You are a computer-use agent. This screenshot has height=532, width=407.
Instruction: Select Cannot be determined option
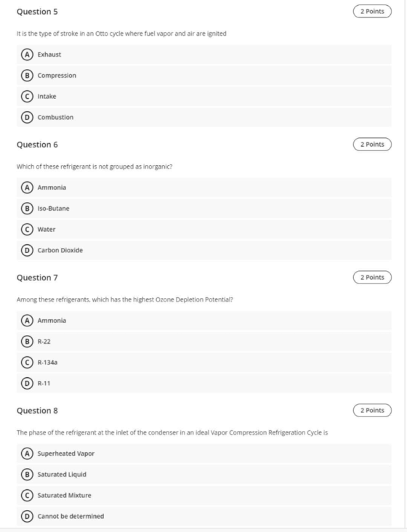(x=204, y=516)
